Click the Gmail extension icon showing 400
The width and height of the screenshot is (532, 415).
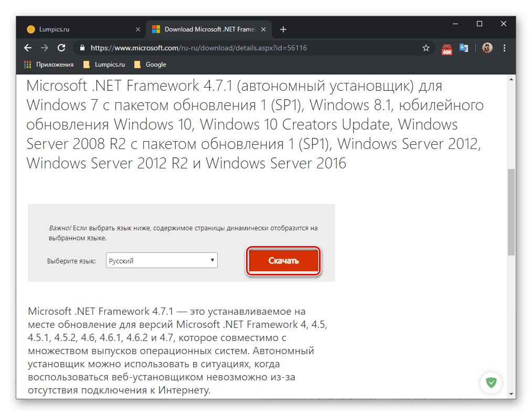(446, 48)
